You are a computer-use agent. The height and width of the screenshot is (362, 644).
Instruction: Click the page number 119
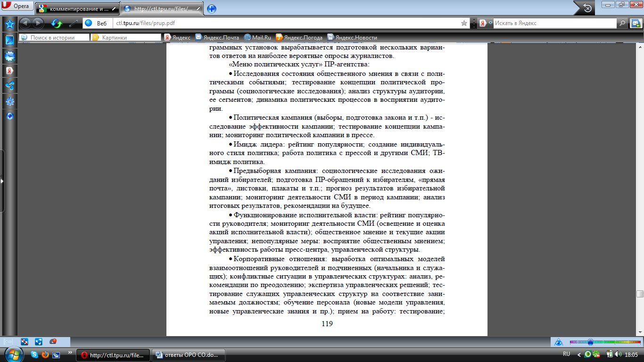click(x=327, y=323)
